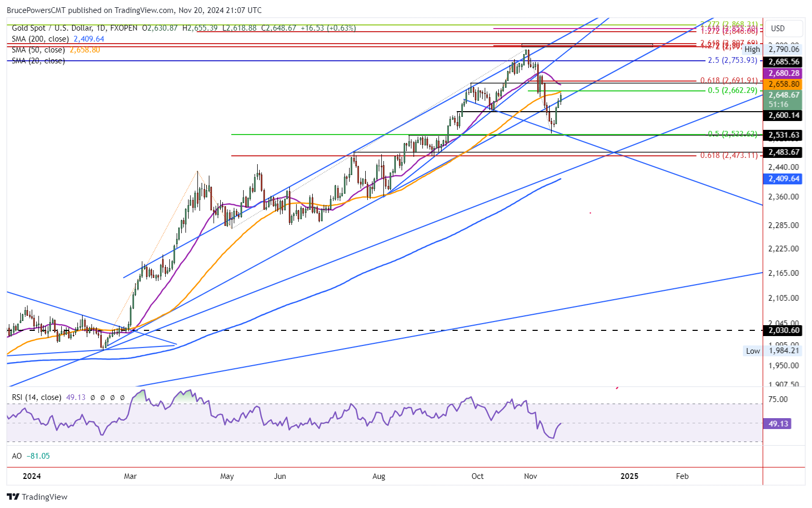
Task: Click the BrucePowersCMT published header text
Action: coord(134,10)
